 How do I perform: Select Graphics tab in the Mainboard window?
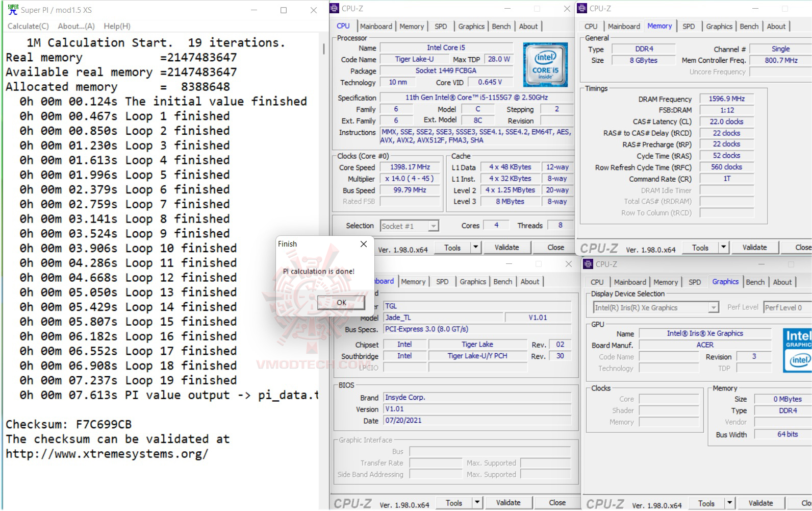coord(473,282)
